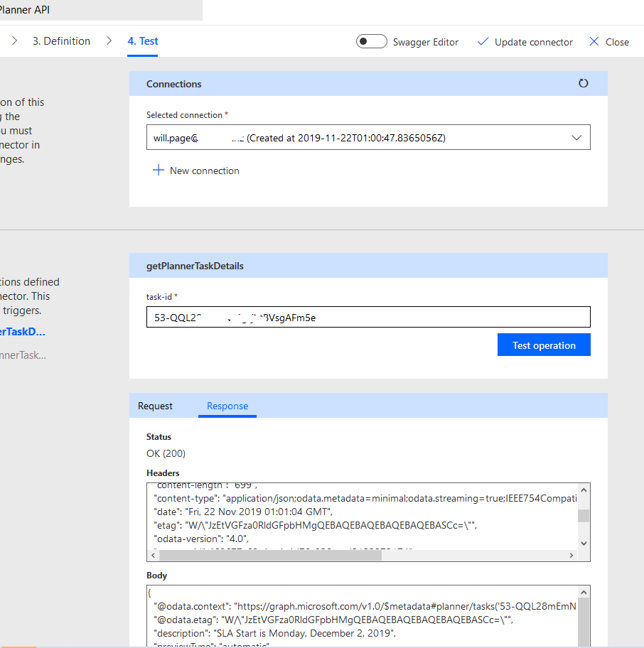Go to the 3. Definition step
Viewport: 644px width, 648px height.
point(61,41)
